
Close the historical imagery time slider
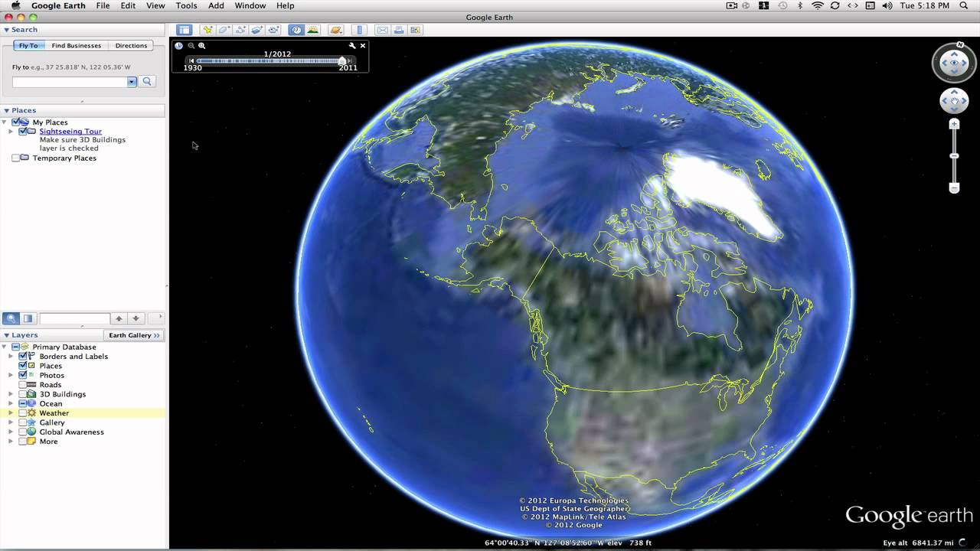(363, 46)
